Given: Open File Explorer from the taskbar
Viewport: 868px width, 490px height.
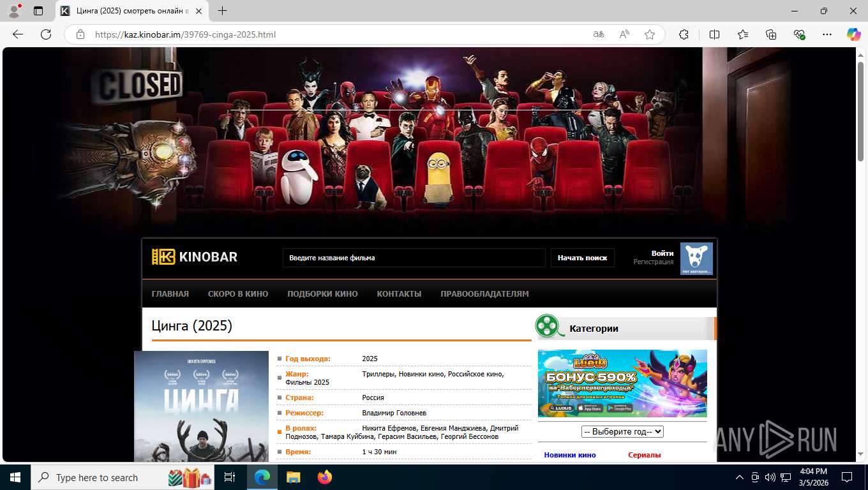Looking at the screenshot, I should [x=293, y=477].
